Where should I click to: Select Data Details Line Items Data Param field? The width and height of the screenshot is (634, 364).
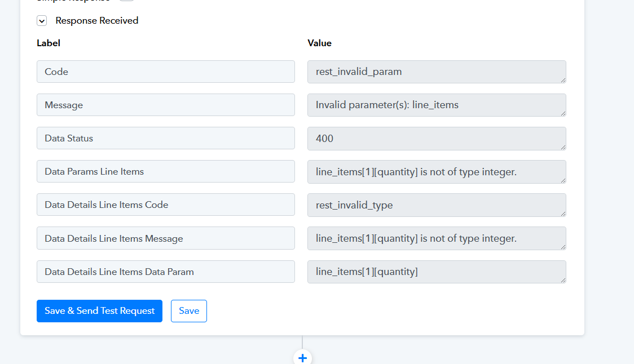[x=166, y=272]
